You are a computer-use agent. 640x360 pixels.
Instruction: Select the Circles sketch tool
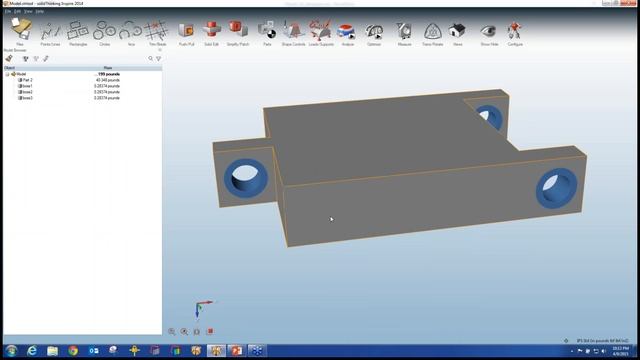(104, 33)
